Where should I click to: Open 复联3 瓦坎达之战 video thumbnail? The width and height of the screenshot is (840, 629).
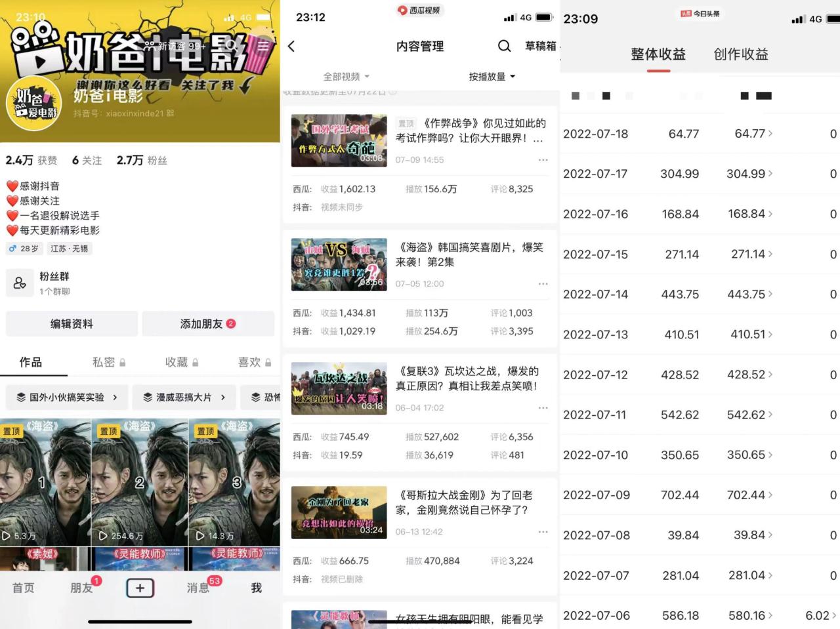[x=339, y=388]
